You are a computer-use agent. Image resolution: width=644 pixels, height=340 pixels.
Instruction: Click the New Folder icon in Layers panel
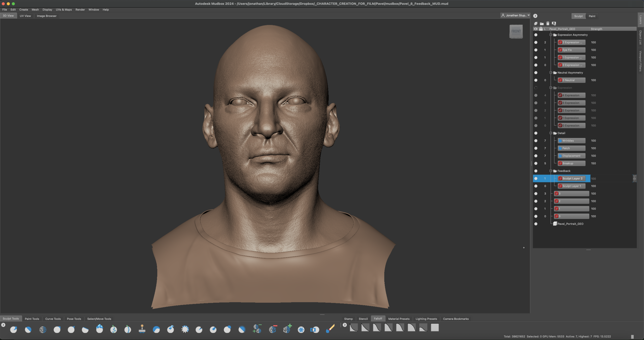coord(542,24)
